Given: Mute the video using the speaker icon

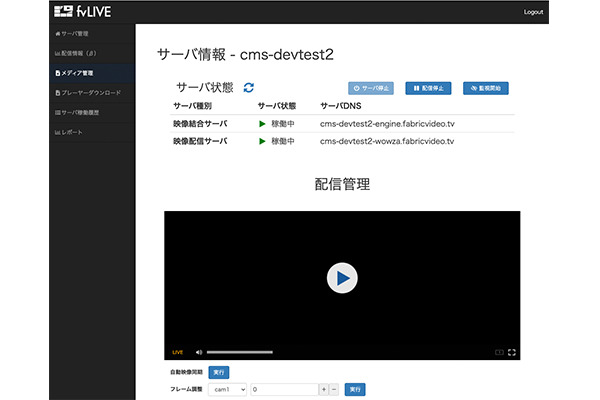Looking at the screenshot, I should tap(199, 352).
